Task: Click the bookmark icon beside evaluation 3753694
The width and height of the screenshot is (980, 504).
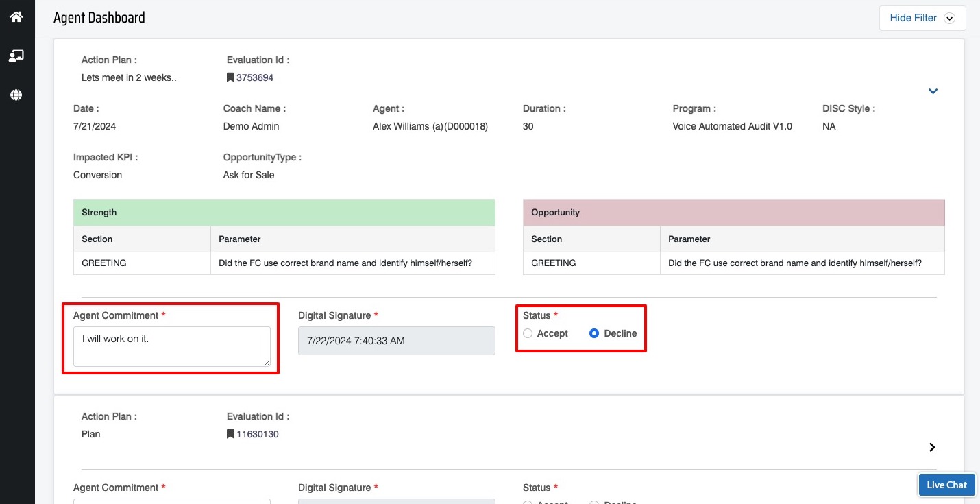Action: (x=230, y=77)
